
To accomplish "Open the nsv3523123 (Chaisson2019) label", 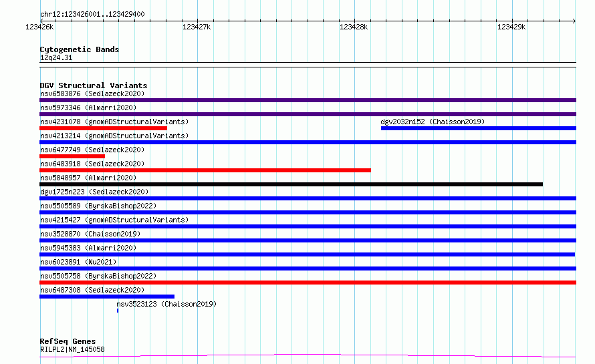I will pyautogui.click(x=166, y=304).
